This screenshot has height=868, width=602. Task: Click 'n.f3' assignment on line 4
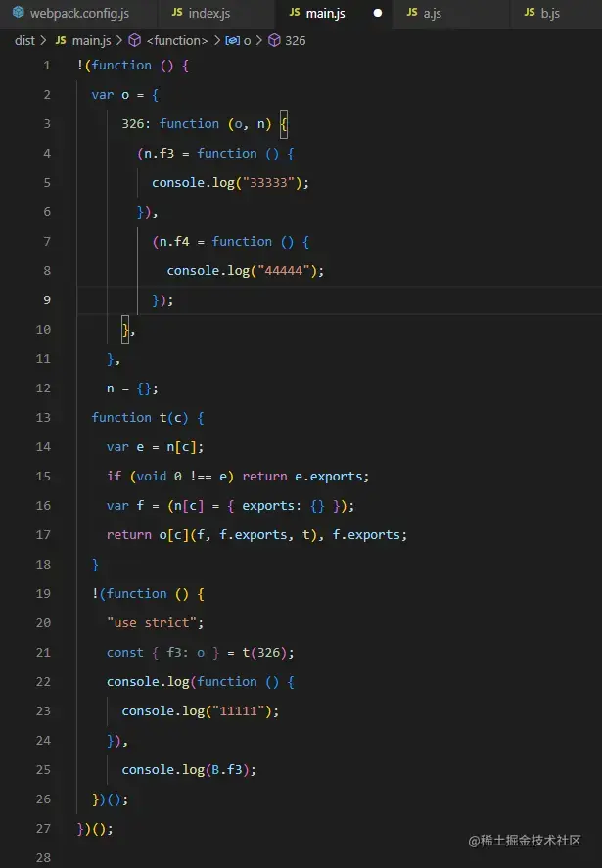[x=160, y=154]
